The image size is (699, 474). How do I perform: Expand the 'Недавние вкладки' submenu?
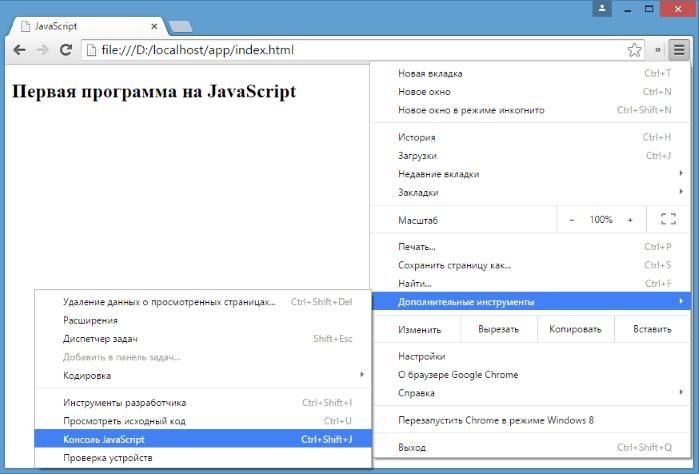tap(530, 174)
